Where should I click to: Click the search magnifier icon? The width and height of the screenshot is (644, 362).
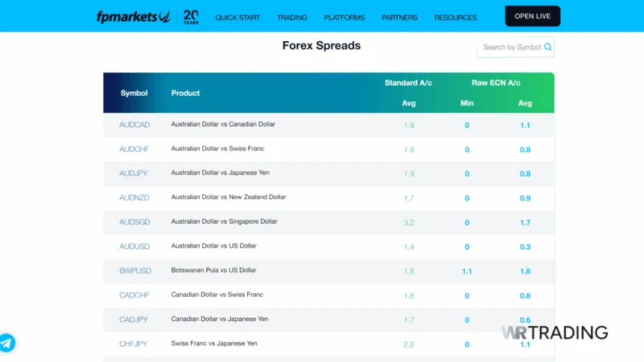[548, 47]
